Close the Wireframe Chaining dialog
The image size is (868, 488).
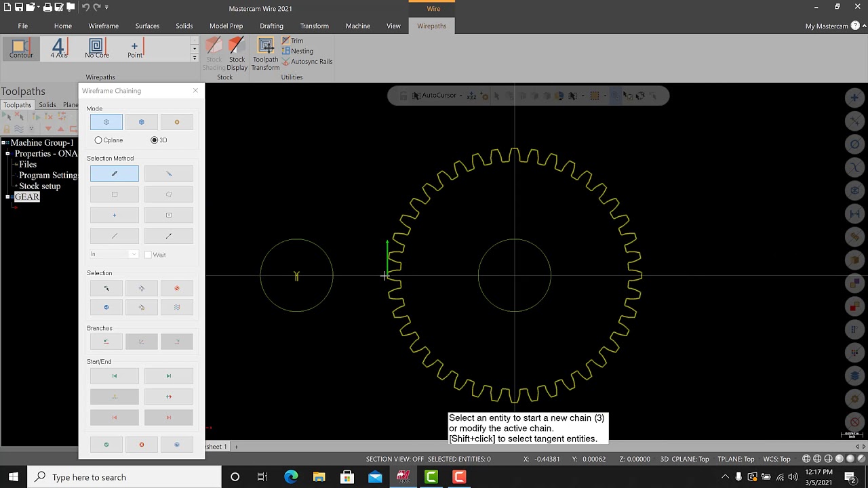(195, 90)
